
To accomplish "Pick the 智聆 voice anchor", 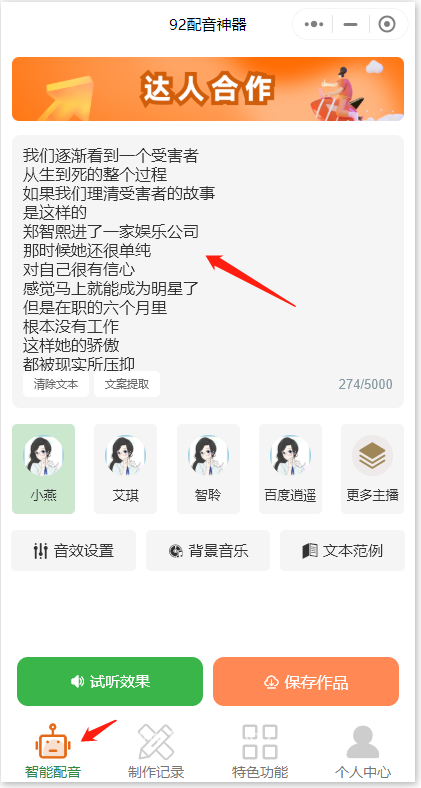I will coord(208,469).
